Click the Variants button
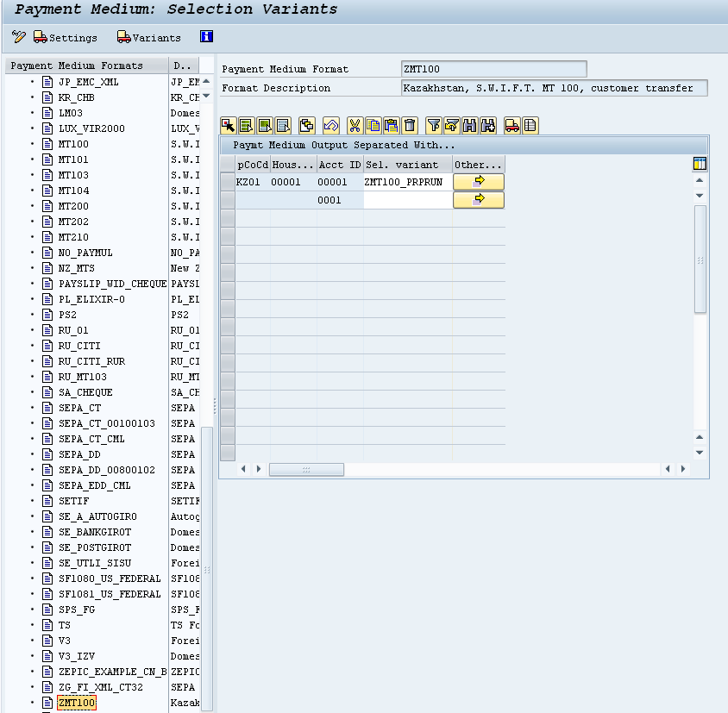This screenshot has width=728, height=713. [143, 37]
